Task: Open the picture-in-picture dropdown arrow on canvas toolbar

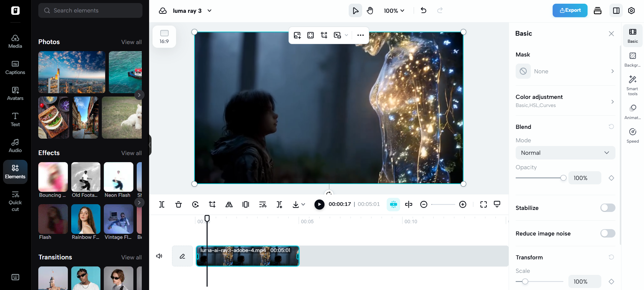Action: 346,35
